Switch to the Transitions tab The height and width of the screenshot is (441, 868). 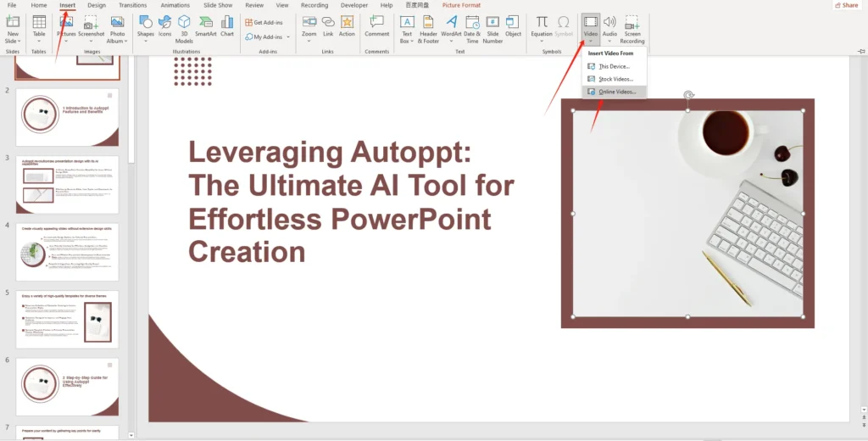click(133, 5)
